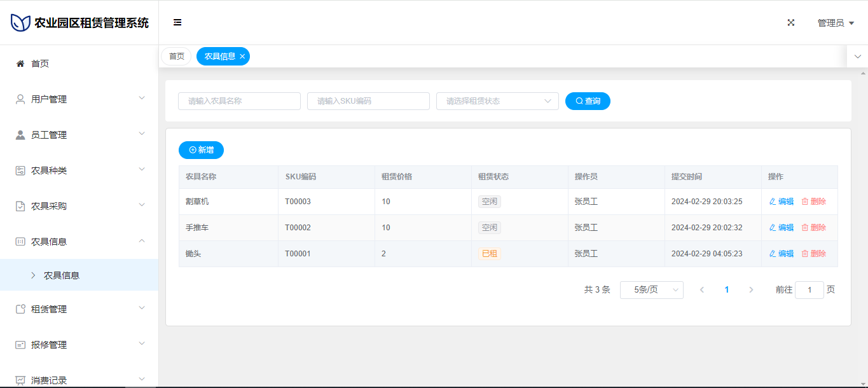Edit the 手推车 row
Screen dimensions: 868x388
782,228
